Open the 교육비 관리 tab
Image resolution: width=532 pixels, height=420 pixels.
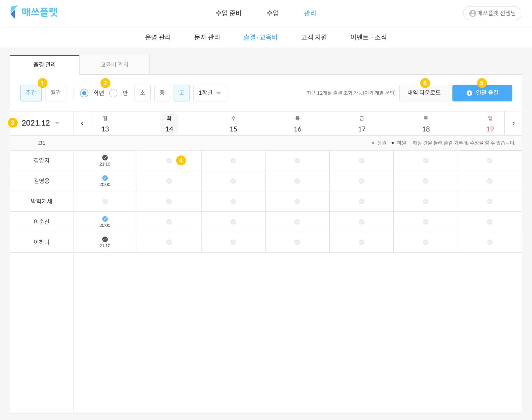click(114, 65)
